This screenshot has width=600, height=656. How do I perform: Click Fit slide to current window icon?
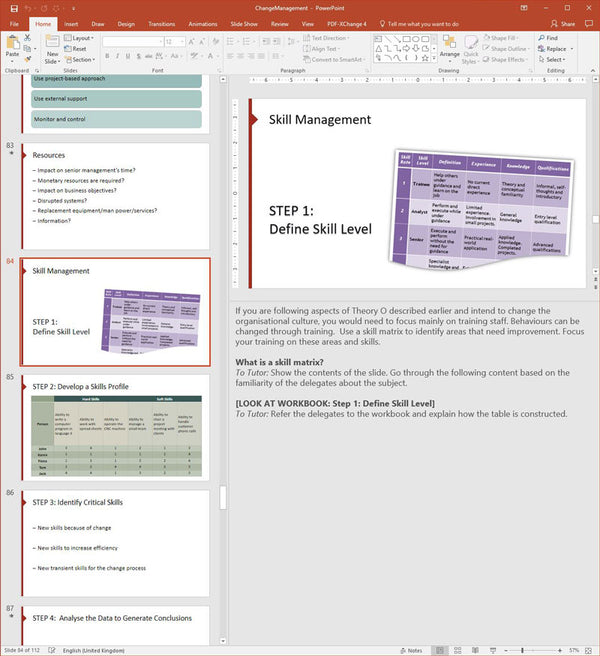click(588, 651)
